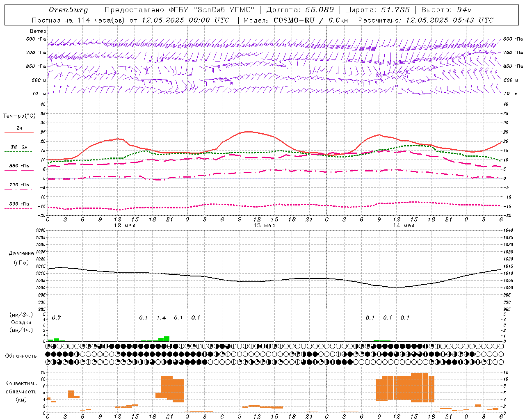Click 'Рассчитано: 12.05.2025 05:43 UTC' text
The image size is (525, 420).
(426, 20)
